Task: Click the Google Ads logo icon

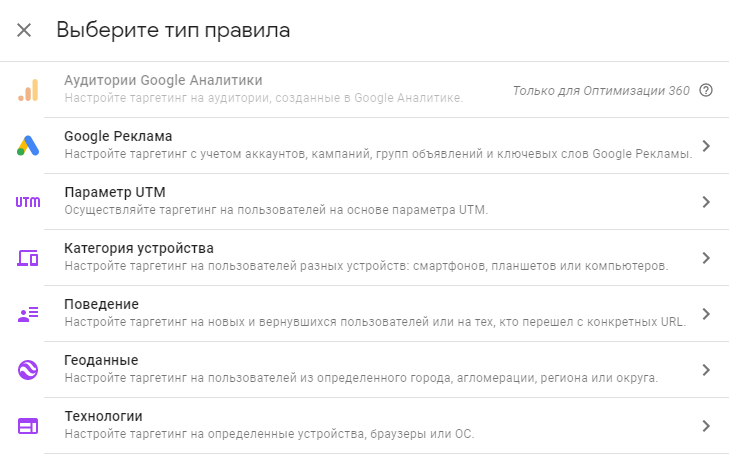Action: click(x=28, y=146)
